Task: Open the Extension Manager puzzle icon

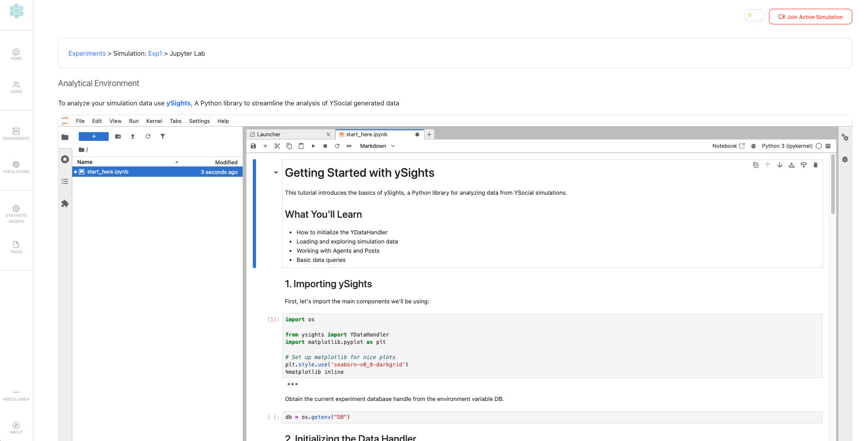Action: [x=65, y=203]
